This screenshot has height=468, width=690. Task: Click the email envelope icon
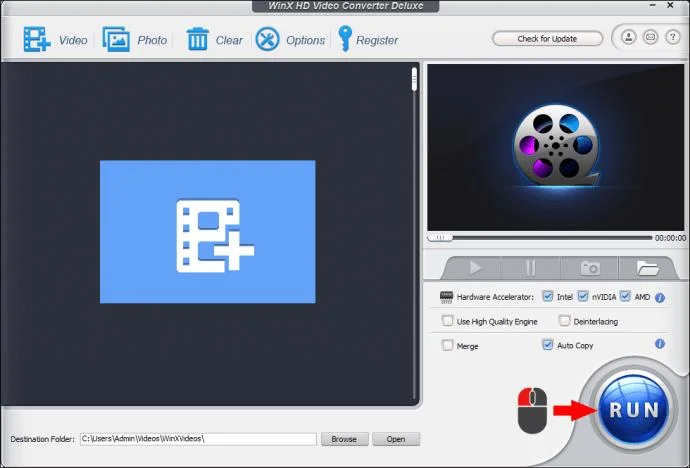pyautogui.click(x=650, y=37)
